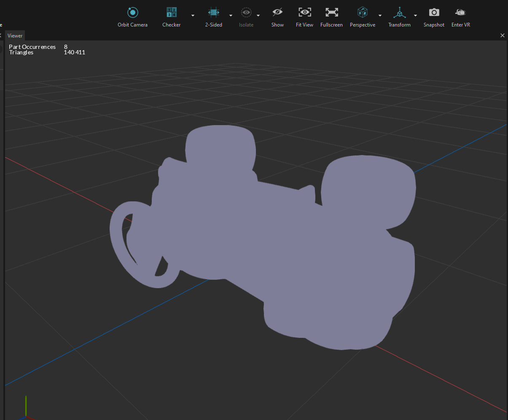Select the Transform gizmo tool

point(399,13)
